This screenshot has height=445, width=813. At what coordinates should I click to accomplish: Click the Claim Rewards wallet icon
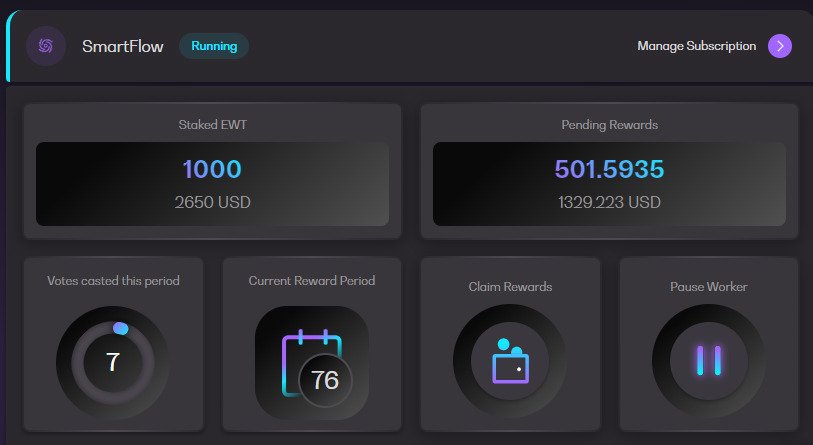coord(510,361)
